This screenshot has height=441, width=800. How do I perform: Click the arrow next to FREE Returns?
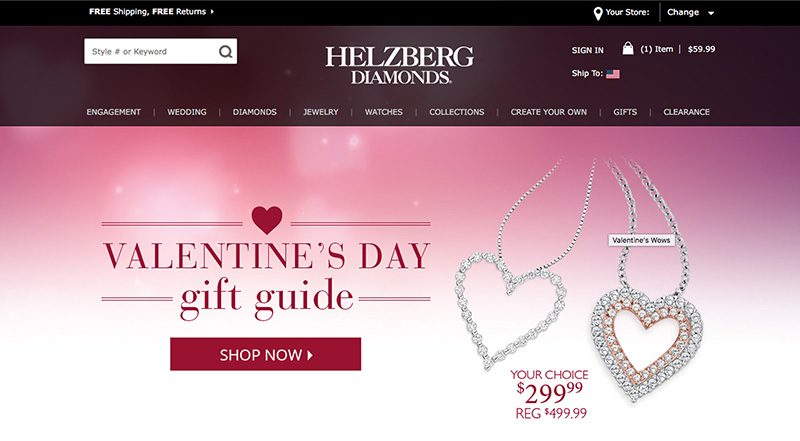(x=212, y=11)
